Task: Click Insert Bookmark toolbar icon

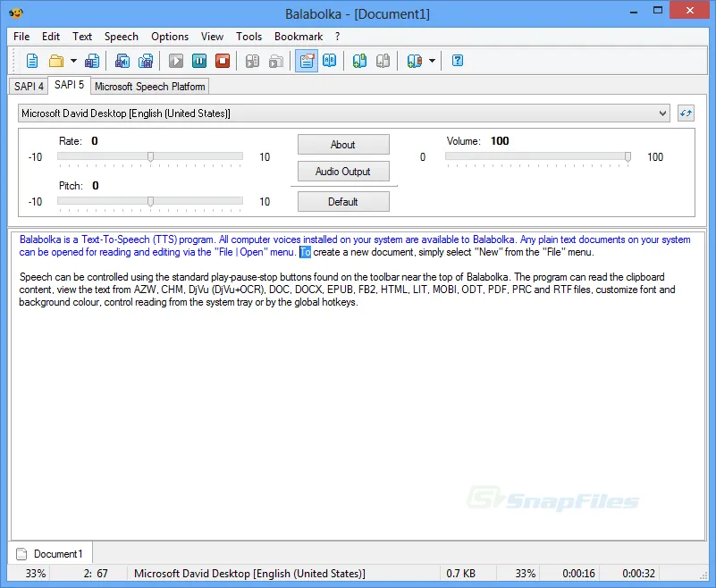Action: click(x=359, y=61)
